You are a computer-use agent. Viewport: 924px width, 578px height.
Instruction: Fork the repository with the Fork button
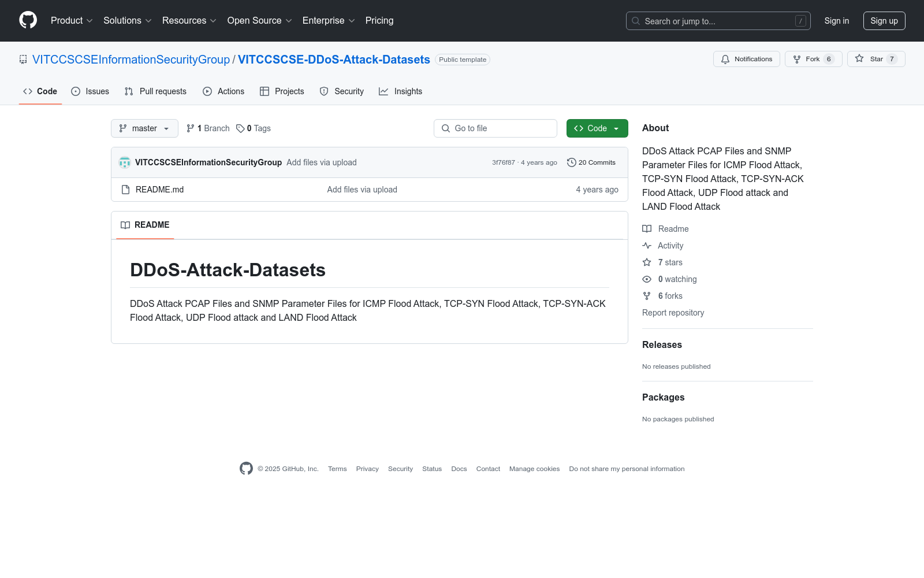[814, 59]
